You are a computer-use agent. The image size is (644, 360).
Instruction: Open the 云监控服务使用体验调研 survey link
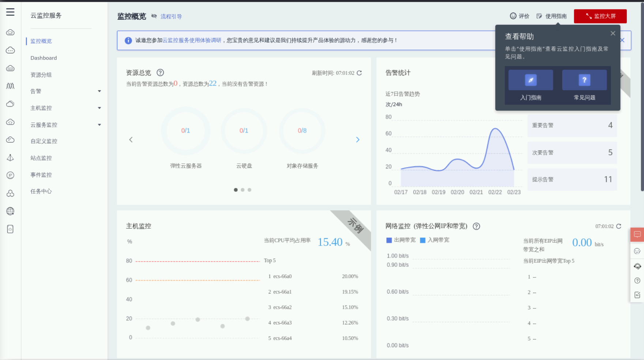[x=192, y=40]
